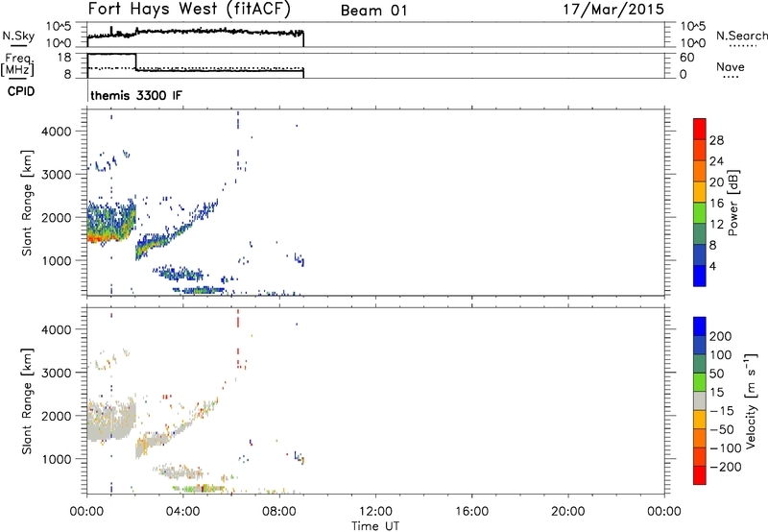This screenshot has height=532, width=768.
Task: Select the 50 label on Velocity colorbar
Action: pos(716,374)
